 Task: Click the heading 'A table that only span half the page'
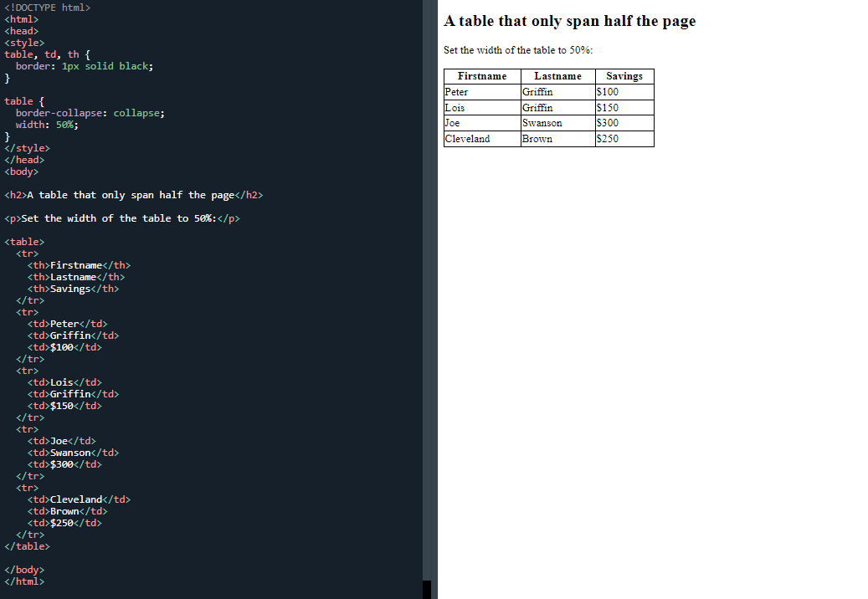[568, 21]
